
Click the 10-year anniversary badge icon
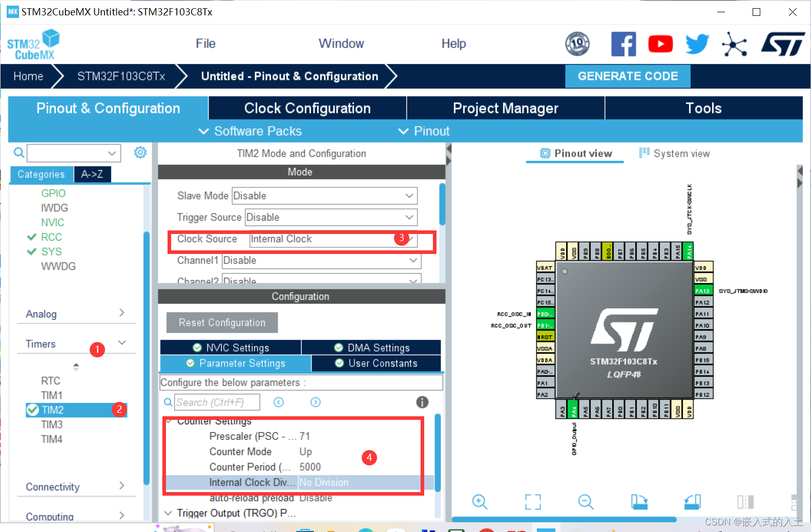[577, 44]
